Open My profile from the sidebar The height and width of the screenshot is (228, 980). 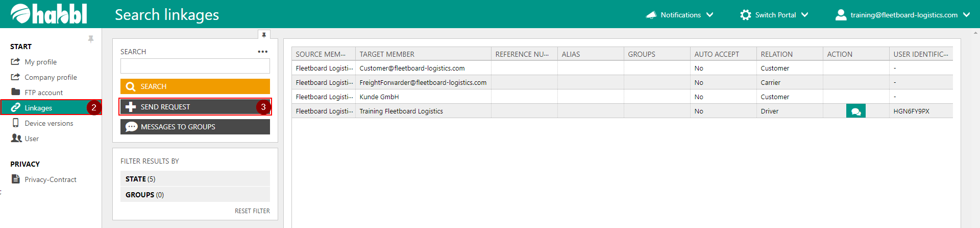pos(40,62)
